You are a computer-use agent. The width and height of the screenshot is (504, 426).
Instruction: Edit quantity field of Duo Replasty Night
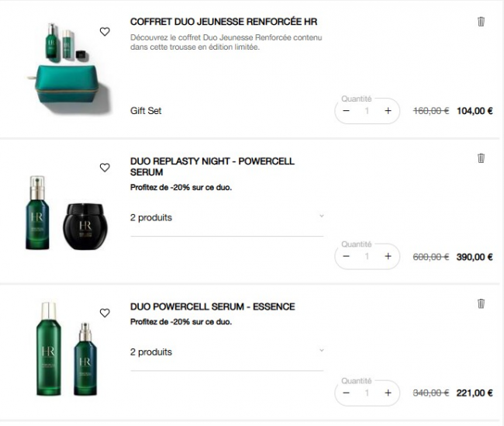[x=367, y=256]
